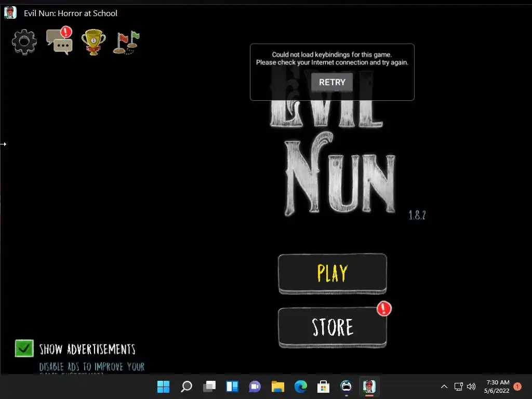The height and width of the screenshot is (399, 532).
Task: Expand the hidden system tray icons chevron
Action: click(444, 387)
